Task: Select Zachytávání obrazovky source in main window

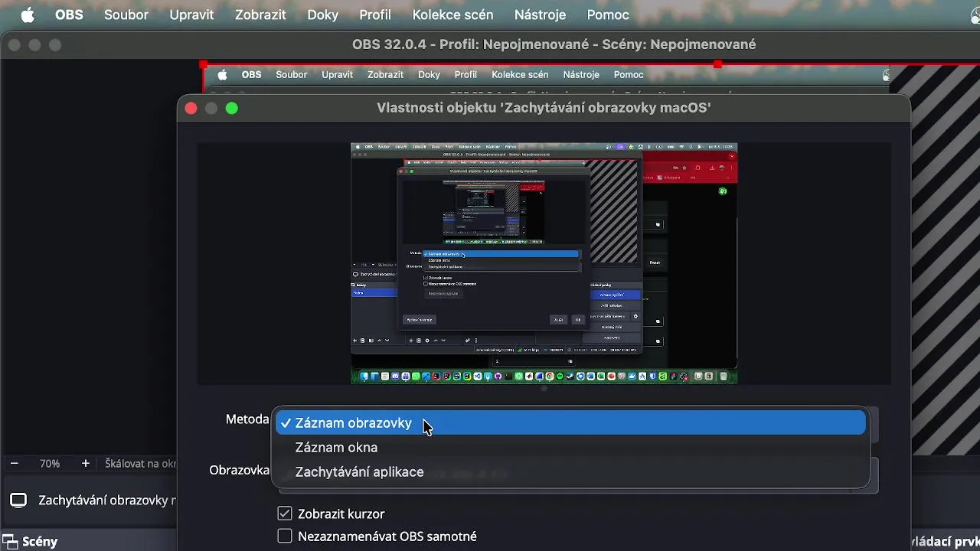Action: point(90,500)
